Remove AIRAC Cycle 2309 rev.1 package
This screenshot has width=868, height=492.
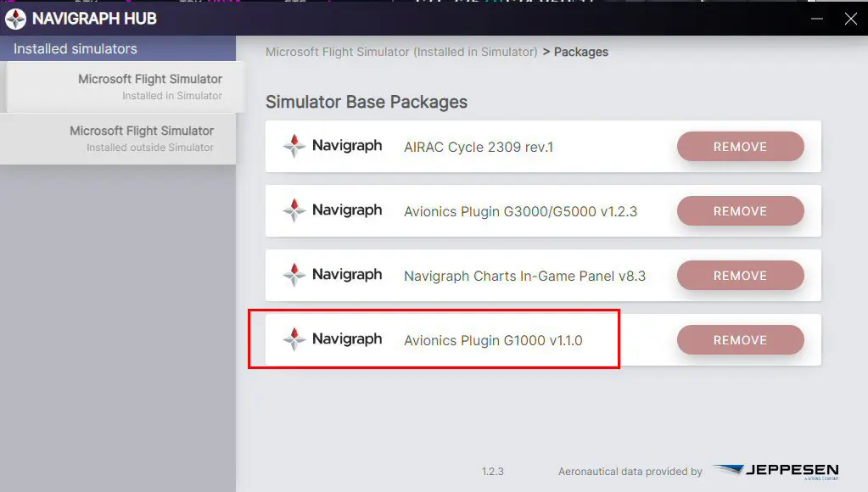[740, 147]
